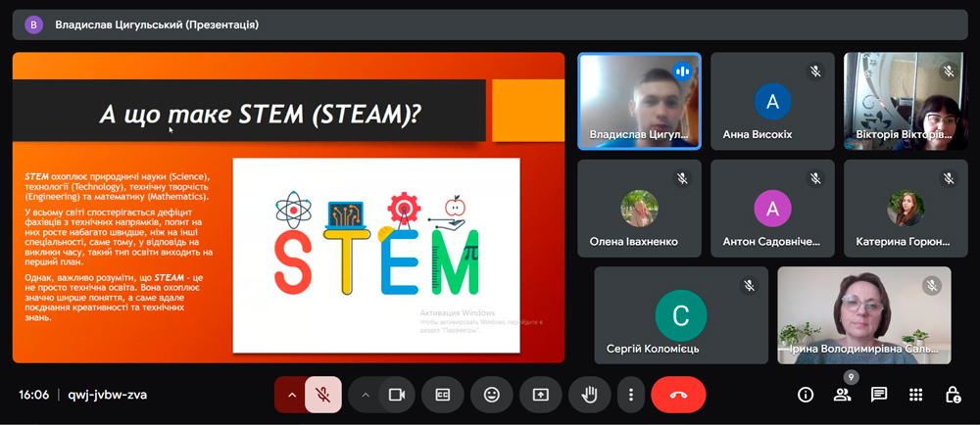Open host controls lock icon
Viewport: 980px width, 425px height.
[x=953, y=395]
